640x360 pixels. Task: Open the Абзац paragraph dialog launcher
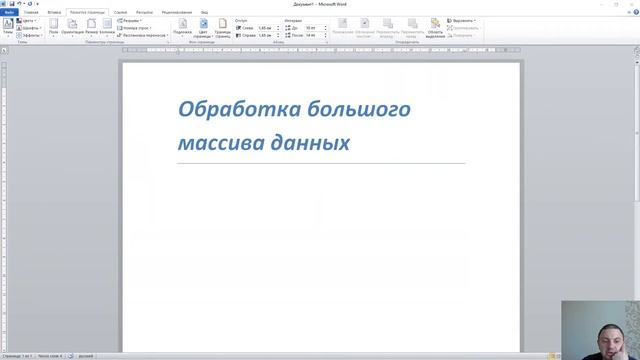pos(327,42)
